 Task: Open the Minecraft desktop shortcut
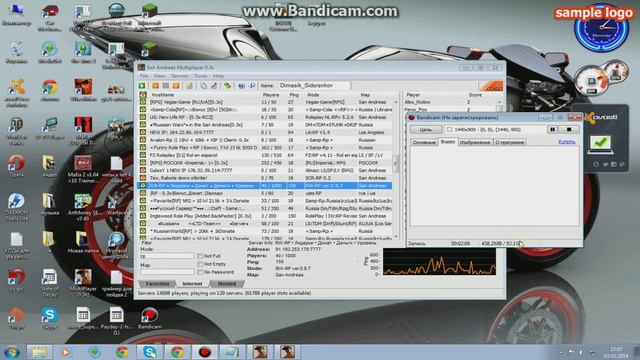coord(149,14)
